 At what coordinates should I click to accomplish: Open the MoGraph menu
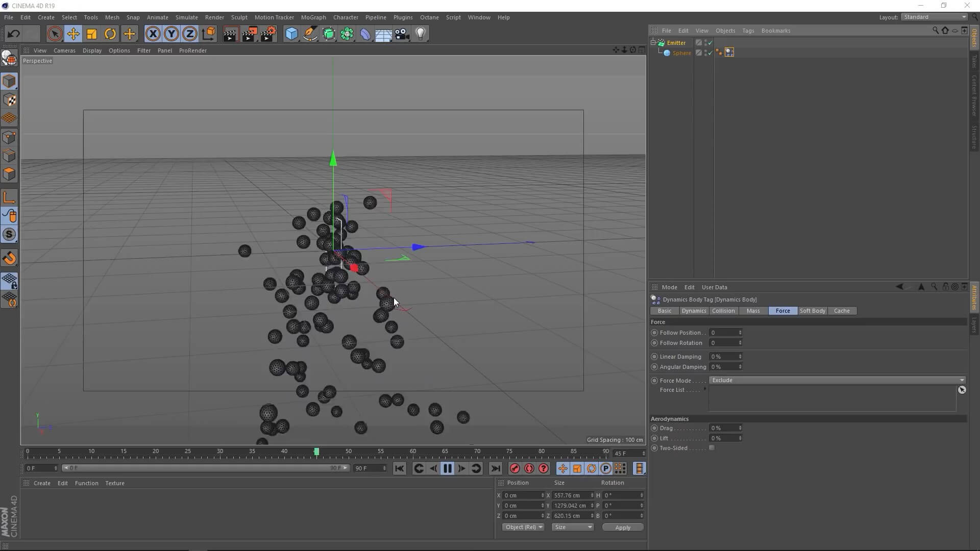[313, 17]
